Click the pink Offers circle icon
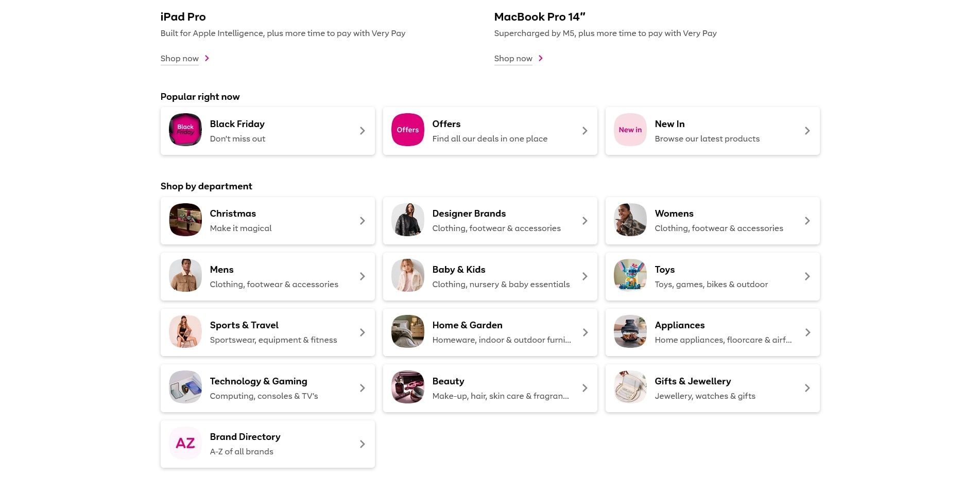The width and height of the screenshot is (980, 477). pyautogui.click(x=407, y=130)
